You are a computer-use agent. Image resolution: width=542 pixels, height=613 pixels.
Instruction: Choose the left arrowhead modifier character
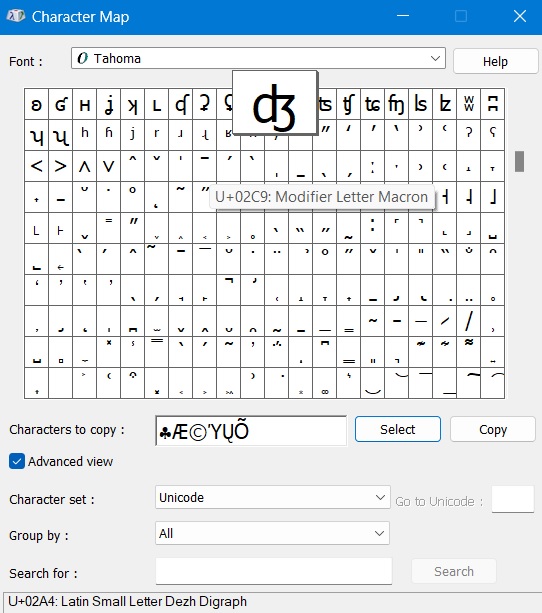tap(37, 166)
